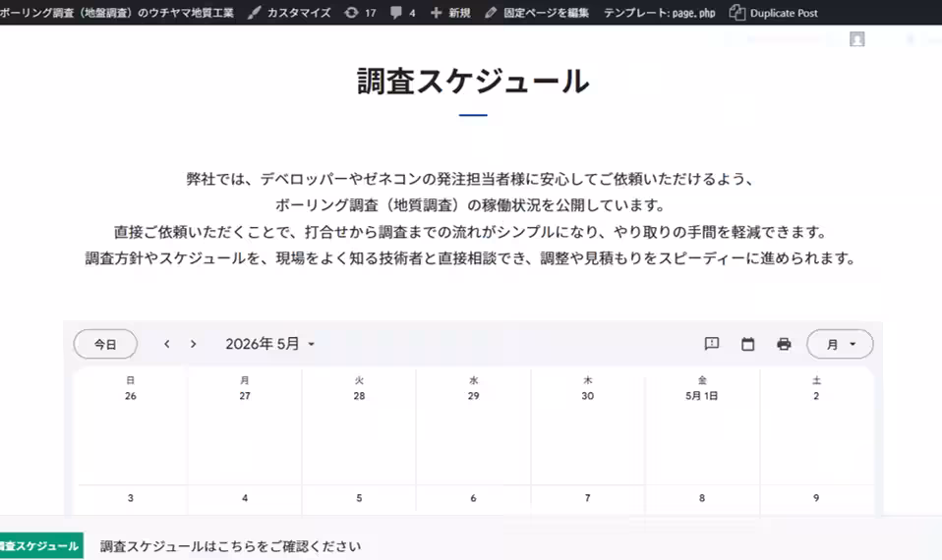Open the calendar feedback icon
942x560 pixels.
click(x=711, y=344)
